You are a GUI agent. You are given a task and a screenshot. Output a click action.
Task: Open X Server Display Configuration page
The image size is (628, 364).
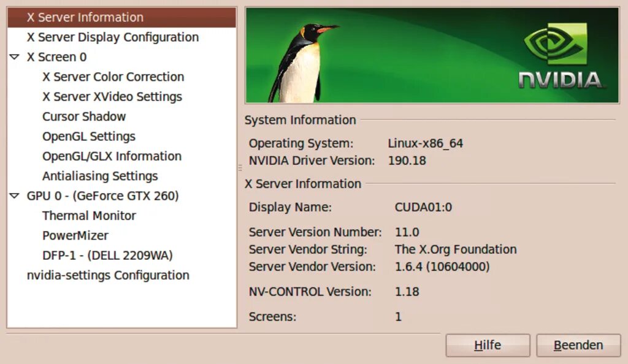(x=113, y=37)
